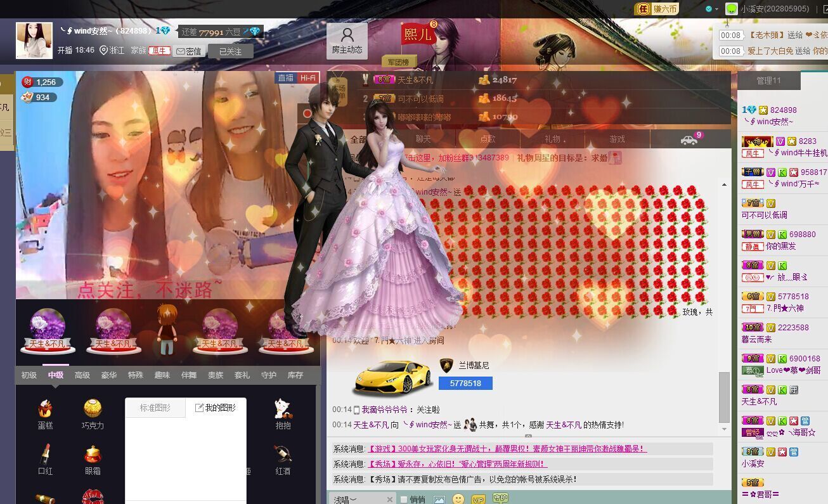Open the 【游戏】300美女玩家 system message link
828x504 pixels.
507,448
